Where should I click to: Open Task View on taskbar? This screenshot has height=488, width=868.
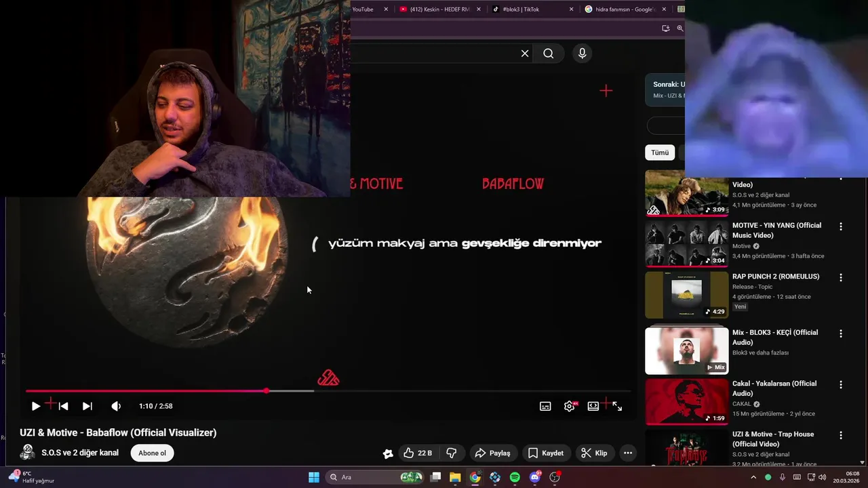436,477
